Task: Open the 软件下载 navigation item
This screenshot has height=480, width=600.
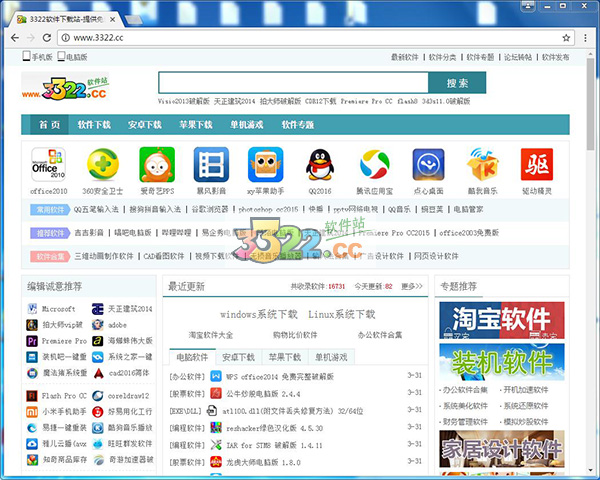Action: click(x=94, y=125)
